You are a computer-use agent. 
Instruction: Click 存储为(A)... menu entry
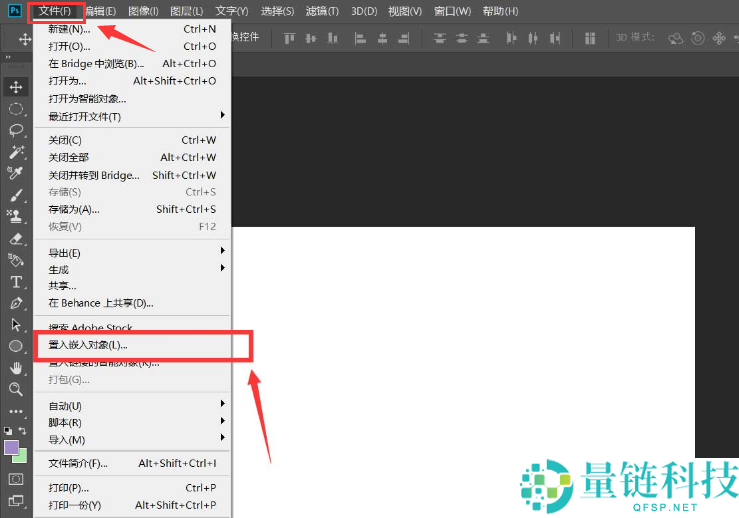point(74,209)
